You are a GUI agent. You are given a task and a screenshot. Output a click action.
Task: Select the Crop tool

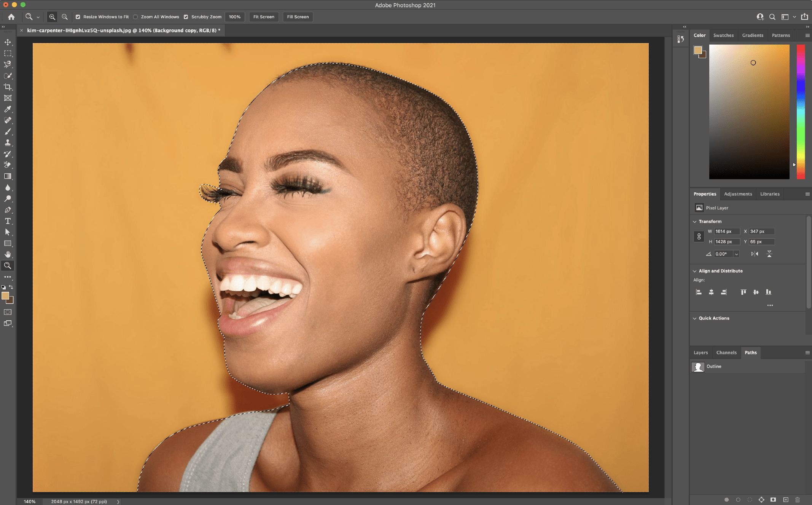8,87
